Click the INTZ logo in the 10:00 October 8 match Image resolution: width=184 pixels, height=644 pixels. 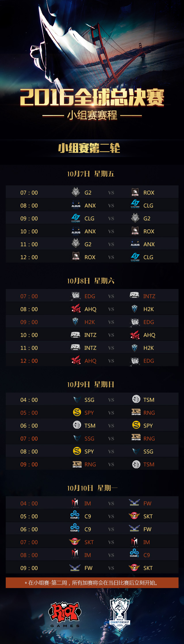pyautogui.click(x=75, y=335)
